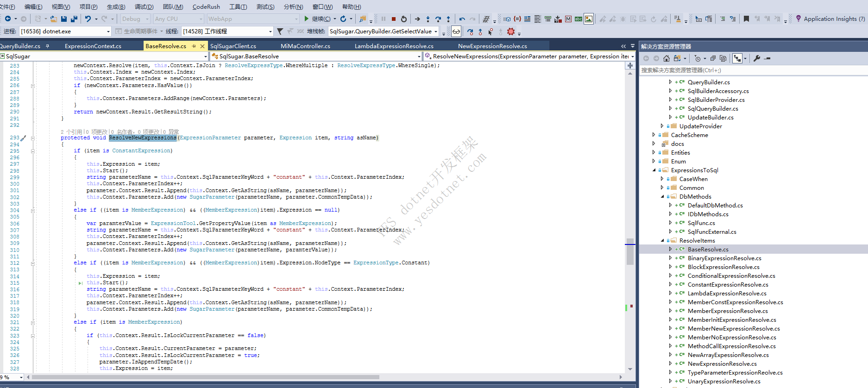This screenshot has height=388, width=868.
Task: Close the BaseResolve.cs tab
Action: (x=202, y=46)
